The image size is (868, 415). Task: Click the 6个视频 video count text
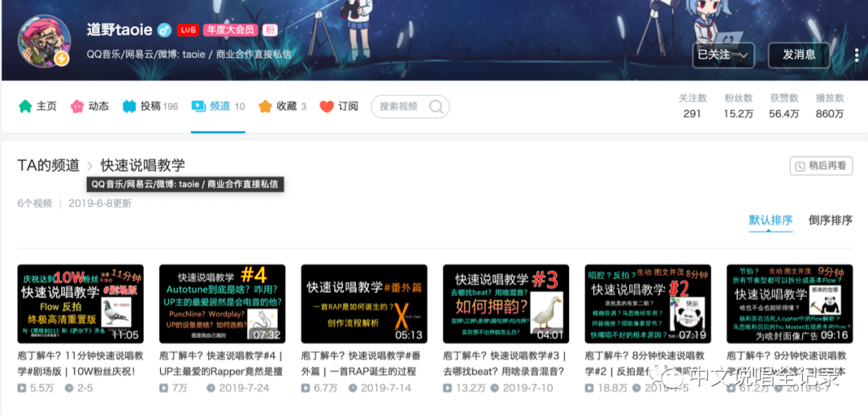coord(35,203)
